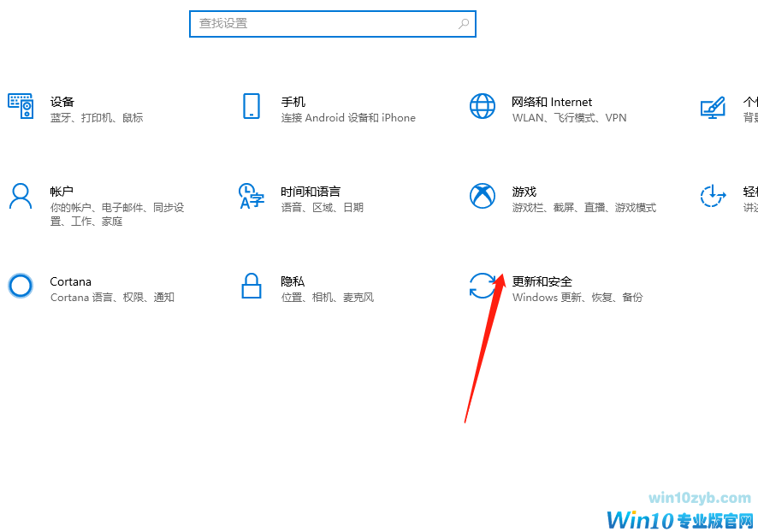Open the Cortana circle icon
Viewport: 758px width, 532px height.
[21, 286]
